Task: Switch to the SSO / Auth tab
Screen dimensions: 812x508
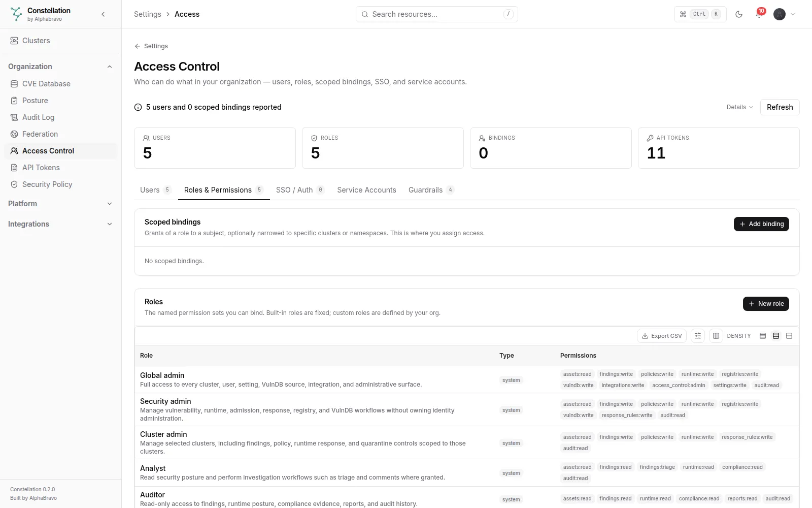Action: click(300, 190)
